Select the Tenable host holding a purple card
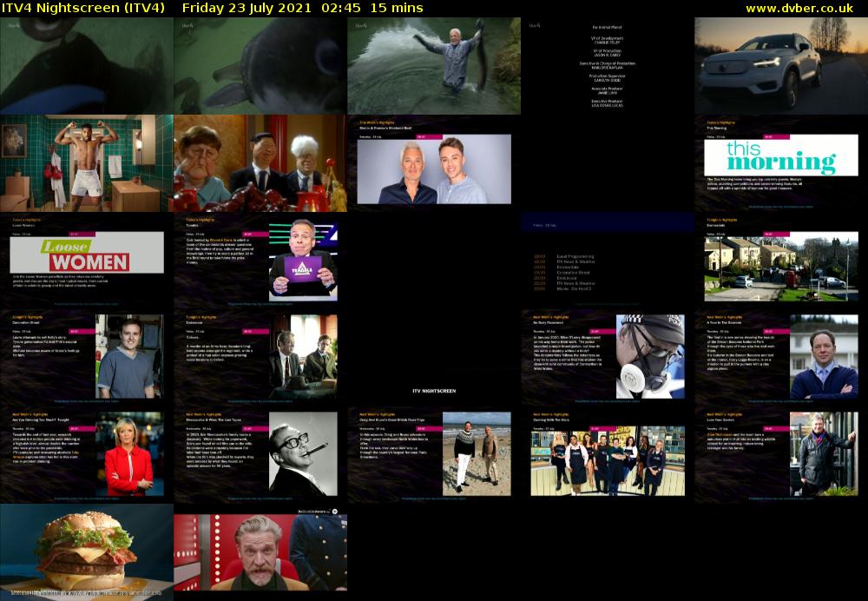The image size is (868, 601). click(303, 261)
